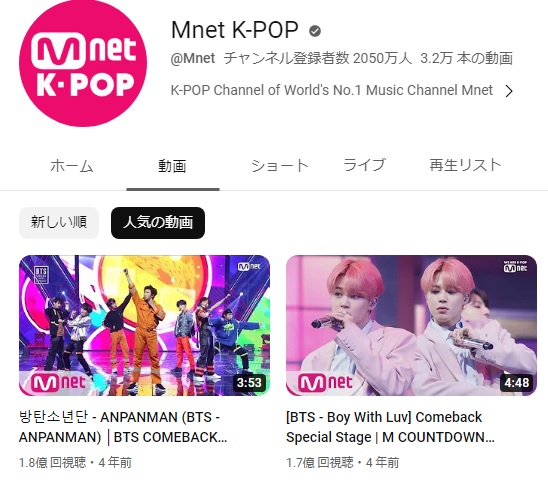The image size is (548, 486).
Task: Click the Mnet K-POP channel avatar logo
Action: point(83,63)
